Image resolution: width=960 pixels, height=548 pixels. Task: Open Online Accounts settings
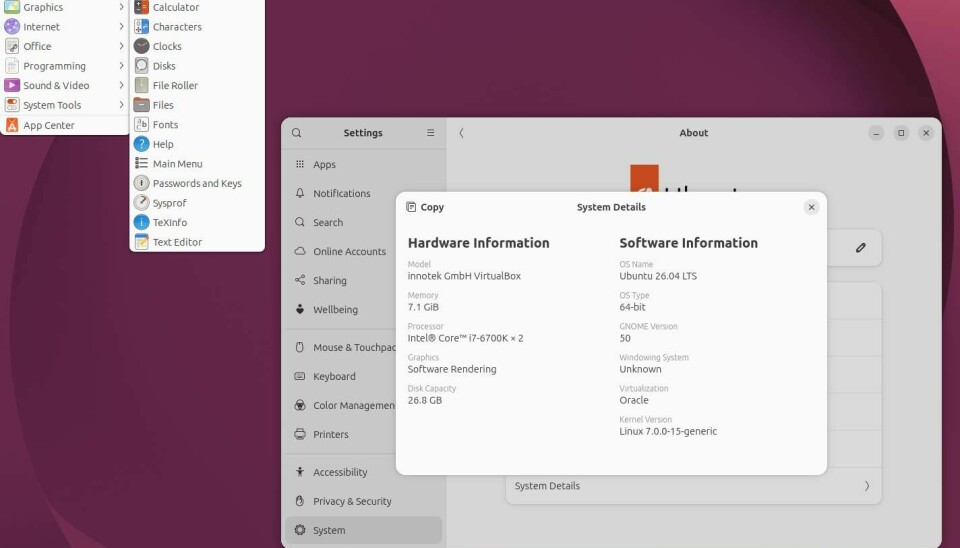[x=340, y=251]
